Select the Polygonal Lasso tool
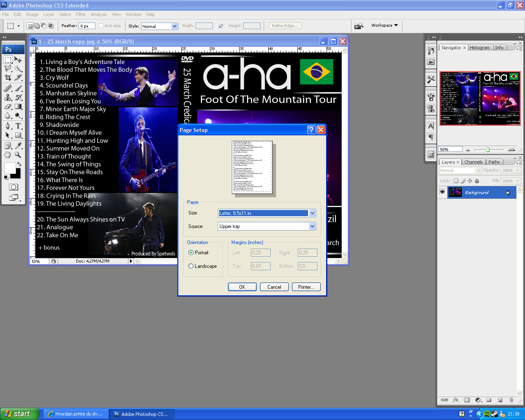Image resolution: width=525 pixels, height=420 pixels. coord(8,68)
